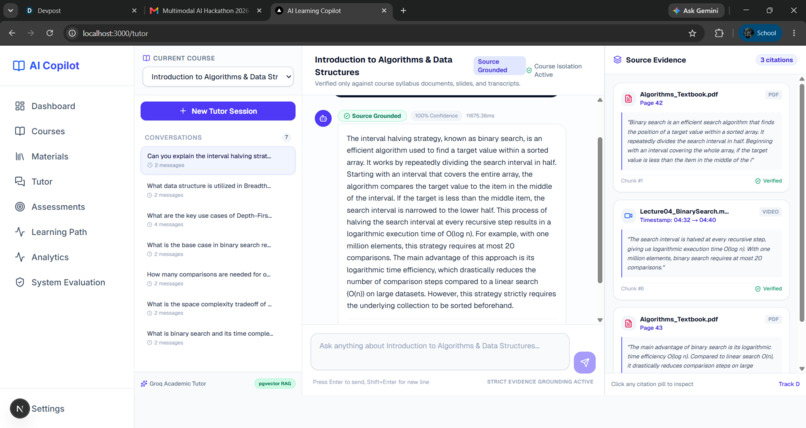
Task: Click the tutor bot avatar icon
Action: click(x=323, y=118)
